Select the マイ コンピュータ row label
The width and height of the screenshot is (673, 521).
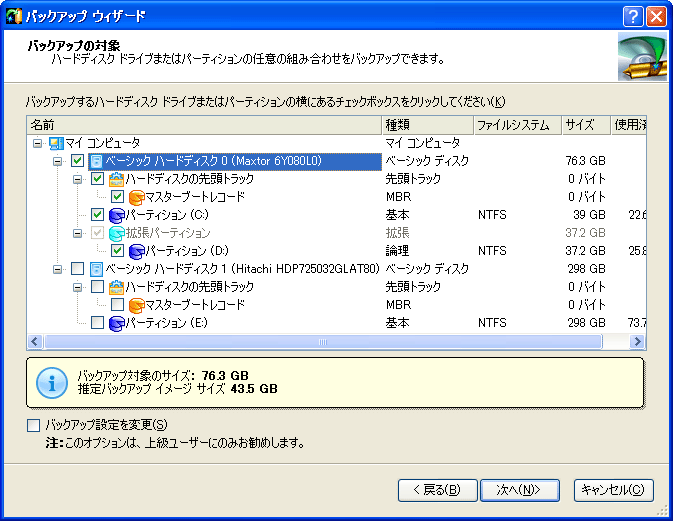(102, 142)
